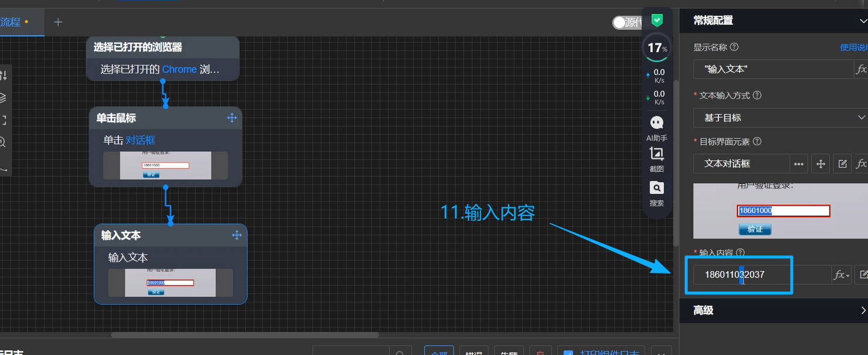
Task: Click the edit icon in 目标界面元素 row
Action: tap(843, 163)
